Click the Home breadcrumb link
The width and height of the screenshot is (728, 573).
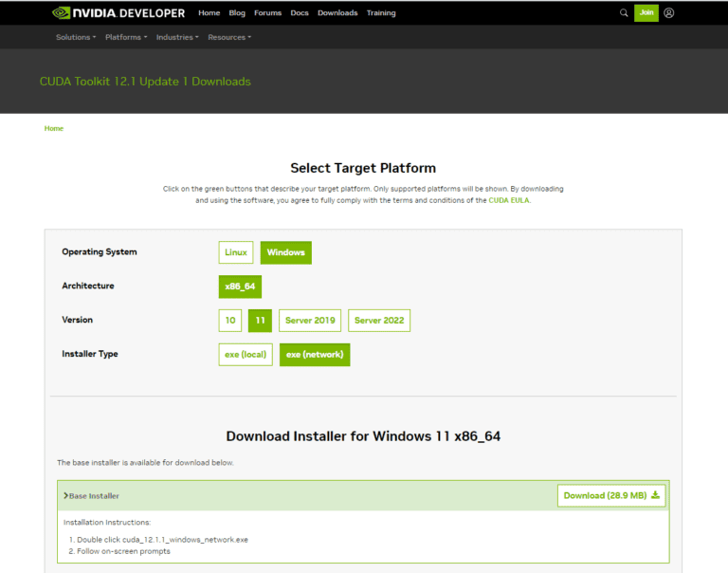pos(54,128)
